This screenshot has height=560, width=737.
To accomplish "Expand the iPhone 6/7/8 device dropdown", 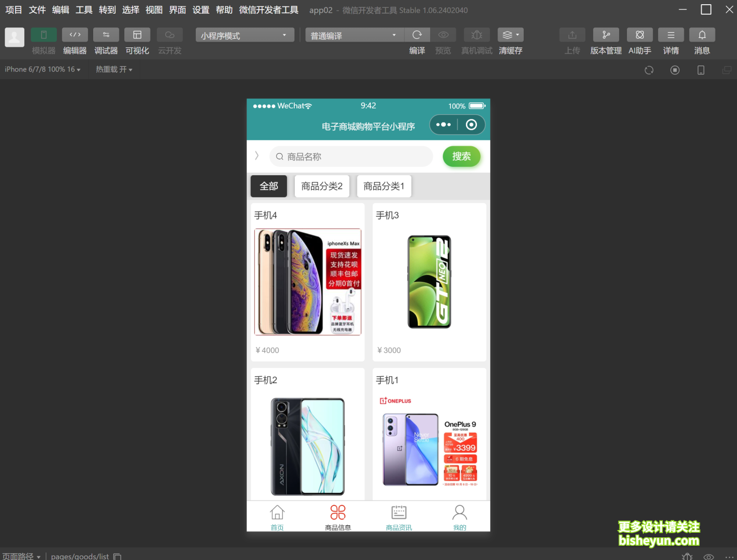I will (x=42, y=69).
